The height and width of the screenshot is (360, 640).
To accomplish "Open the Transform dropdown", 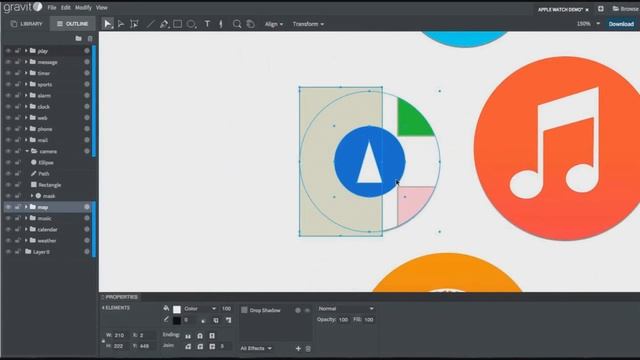I will coord(308,24).
